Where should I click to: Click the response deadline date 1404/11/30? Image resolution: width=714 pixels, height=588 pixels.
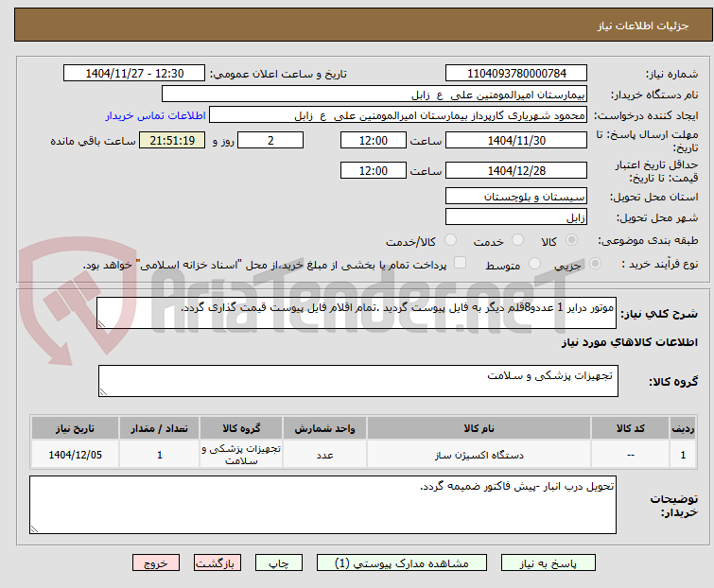(x=516, y=140)
